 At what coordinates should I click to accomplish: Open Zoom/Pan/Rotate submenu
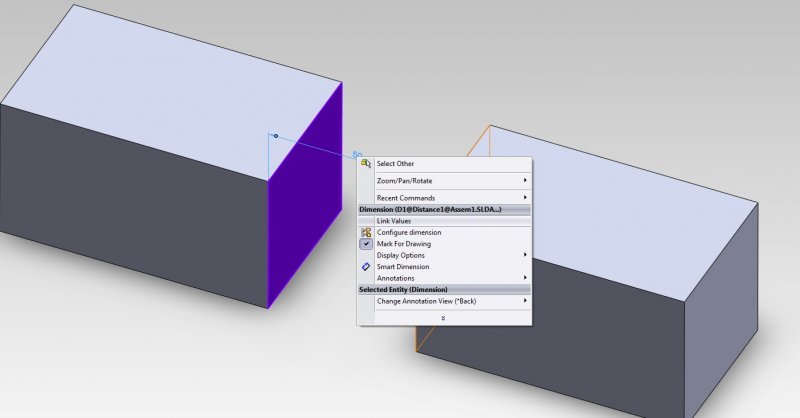[x=404, y=181]
